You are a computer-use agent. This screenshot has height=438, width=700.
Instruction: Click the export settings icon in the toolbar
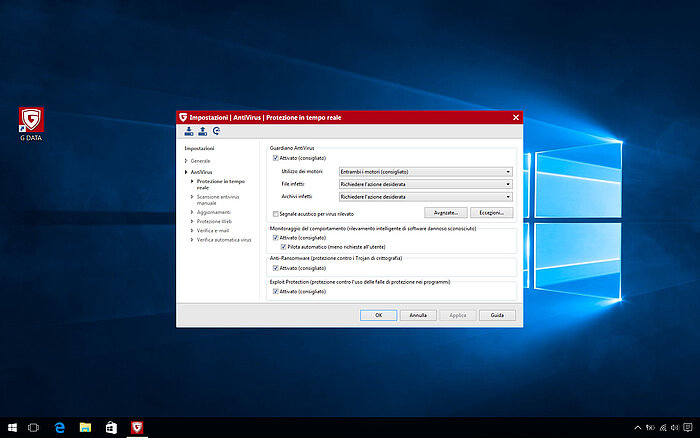pos(203,131)
